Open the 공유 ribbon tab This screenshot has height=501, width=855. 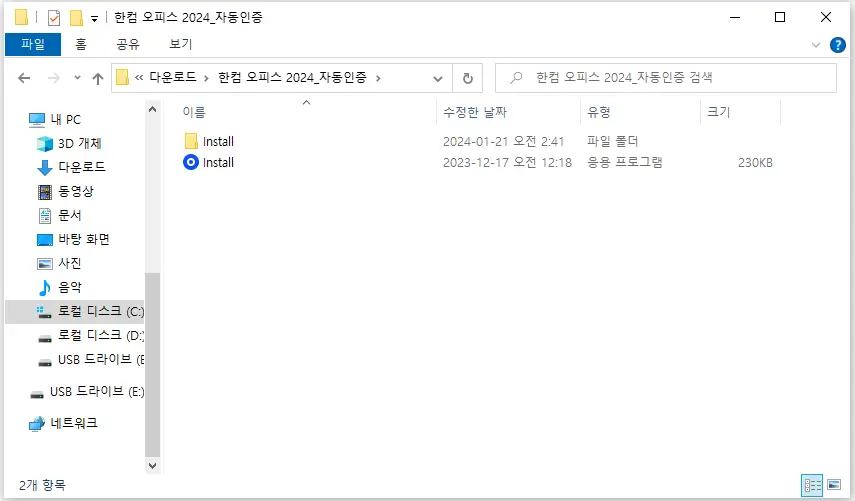pyautogui.click(x=128, y=44)
